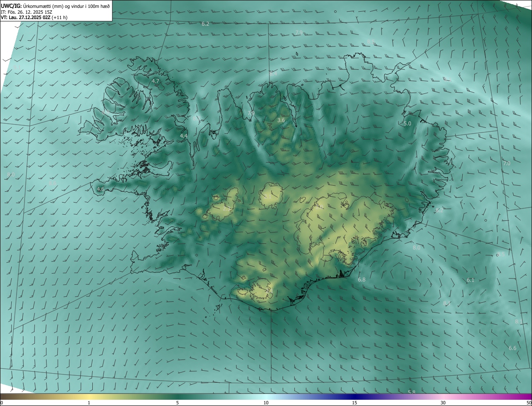Click the color scale tick label 10
Image resolution: width=532 pixels, height=406 pixels.
pyautogui.click(x=266, y=403)
